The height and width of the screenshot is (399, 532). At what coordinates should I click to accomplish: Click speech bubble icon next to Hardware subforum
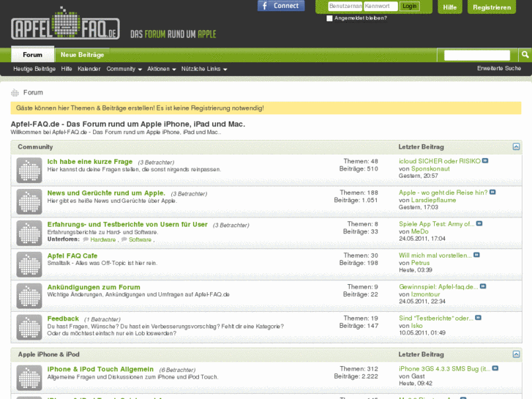coord(86,239)
